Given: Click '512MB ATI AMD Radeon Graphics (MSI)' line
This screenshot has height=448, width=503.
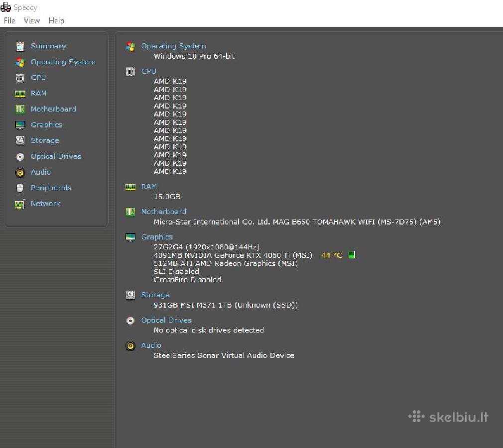Looking at the screenshot, I should click(226, 263).
